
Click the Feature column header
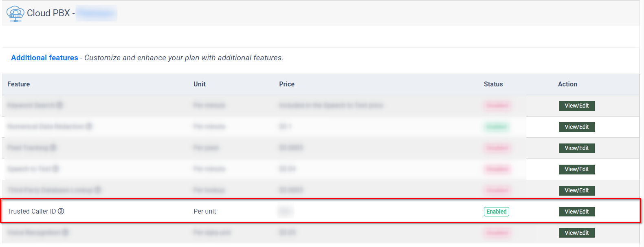click(x=19, y=84)
